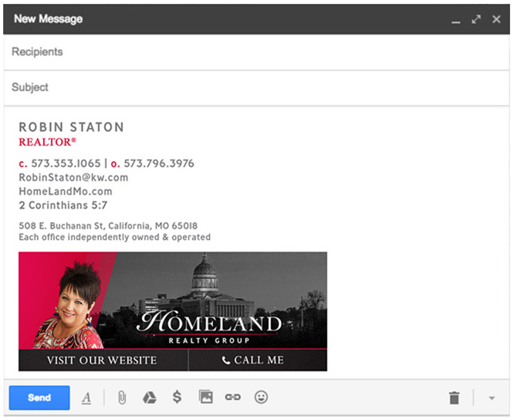
Task: Expand compose window to full screen
Action: 476,19
